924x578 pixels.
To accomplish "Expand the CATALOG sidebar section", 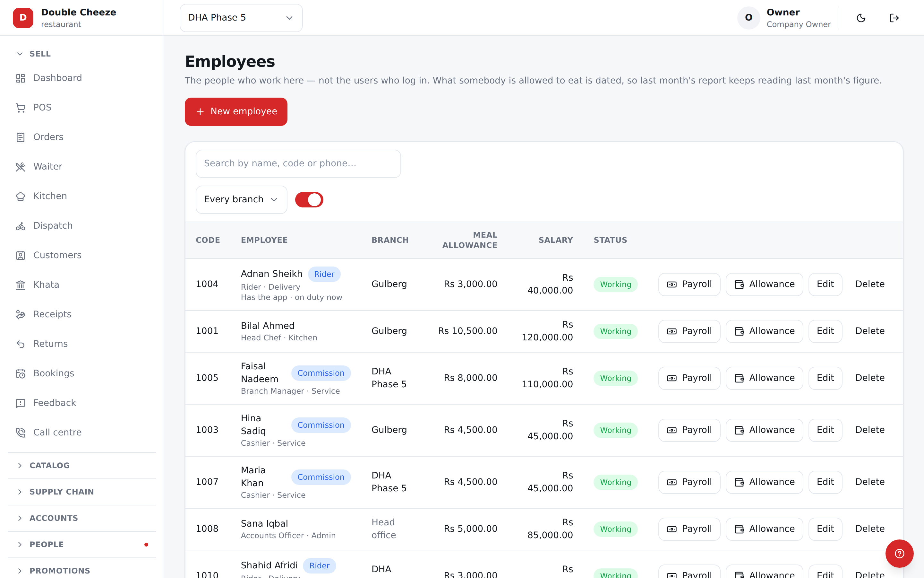I will (x=82, y=466).
